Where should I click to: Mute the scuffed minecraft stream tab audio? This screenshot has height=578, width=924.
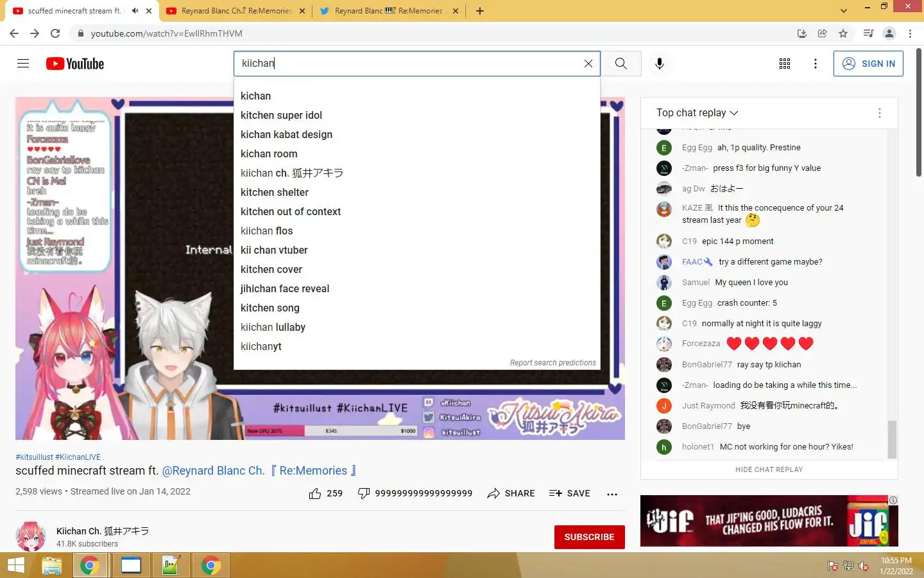pyautogui.click(x=135, y=11)
